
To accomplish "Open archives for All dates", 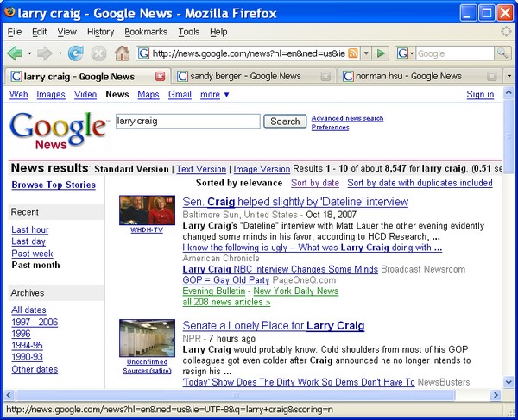I will click(x=28, y=310).
